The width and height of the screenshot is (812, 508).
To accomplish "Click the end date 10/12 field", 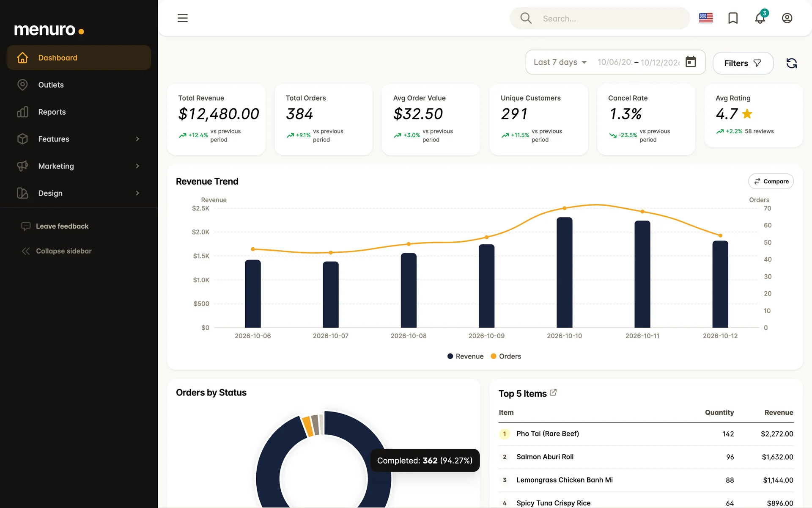I will click(660, 62).
